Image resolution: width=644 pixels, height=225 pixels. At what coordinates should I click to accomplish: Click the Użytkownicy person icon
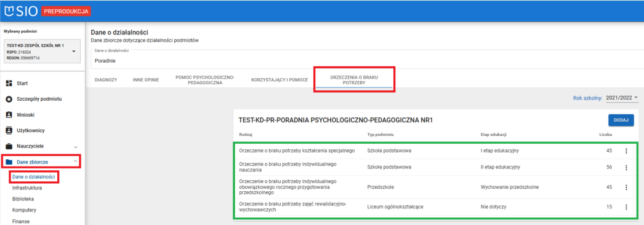pos(9,131)
